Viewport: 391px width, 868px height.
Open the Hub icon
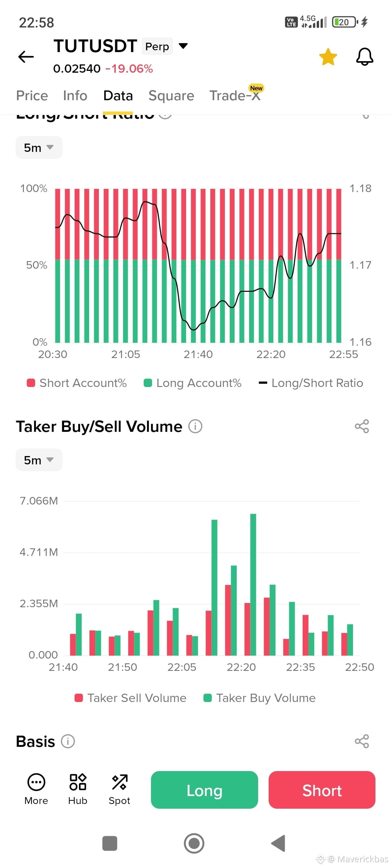(x=78, y=789)
